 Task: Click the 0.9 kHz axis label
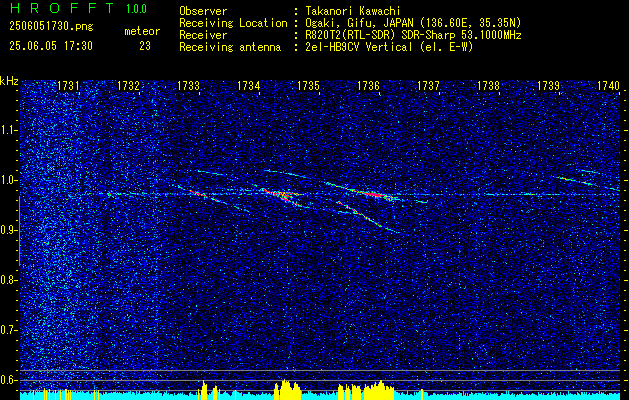(8, 230)
